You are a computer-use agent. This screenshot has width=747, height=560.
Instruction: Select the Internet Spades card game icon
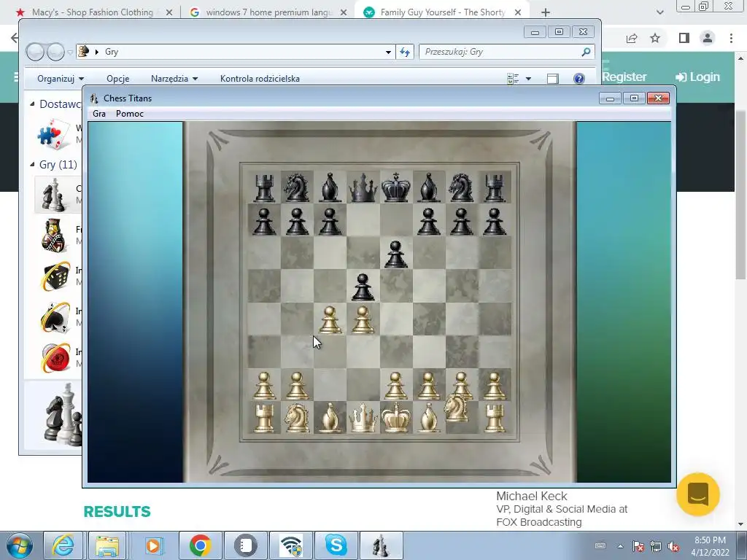point(55,316)
